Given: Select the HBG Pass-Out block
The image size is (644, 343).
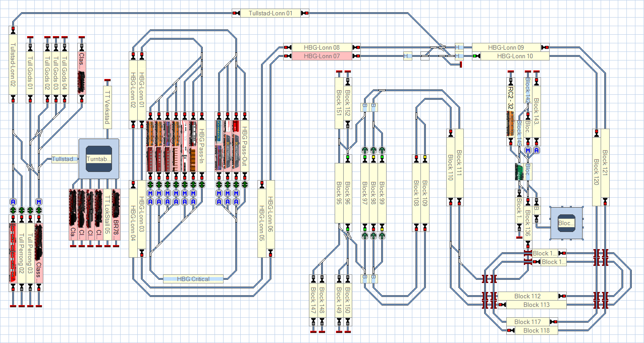Looking at the screenshot, I should [x=245, y=146].
